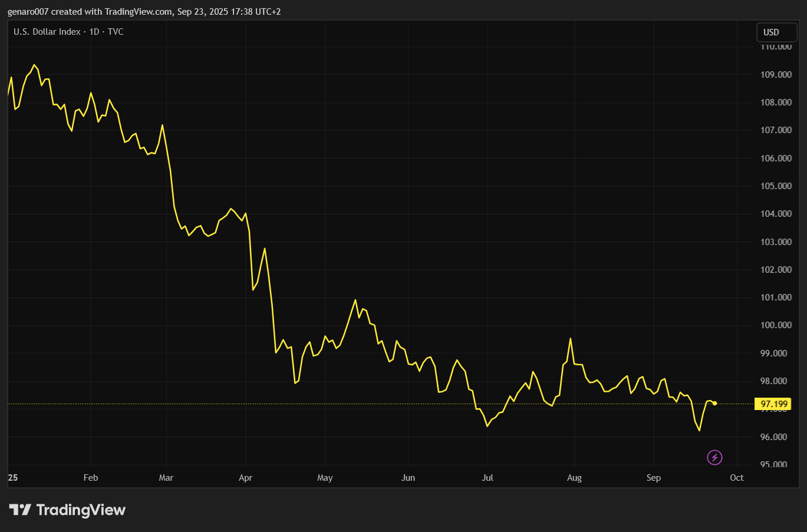The height and width of the screenshot is (532, 807).
Task: Select the Feb label on the time axis
Action: [x=90, y=478]
